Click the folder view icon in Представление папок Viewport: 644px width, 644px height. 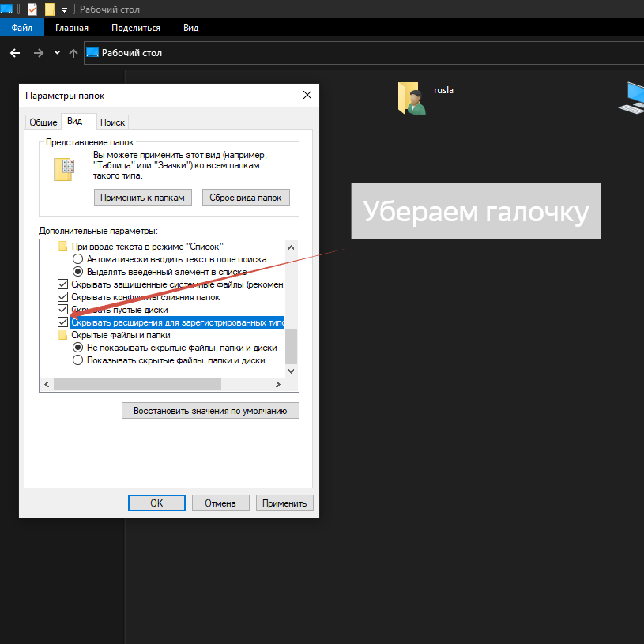(64, 169)
